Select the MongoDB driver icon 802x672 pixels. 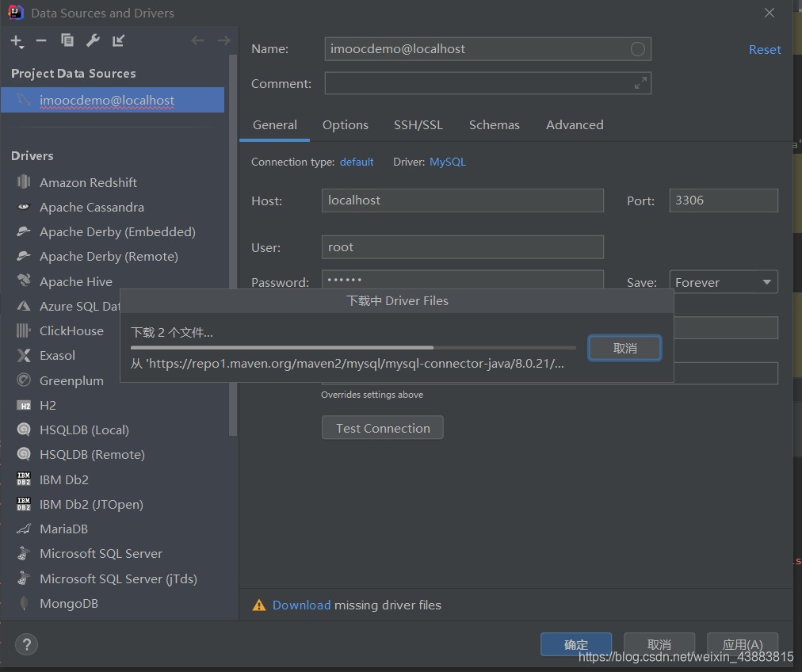[x=24, y=603]
